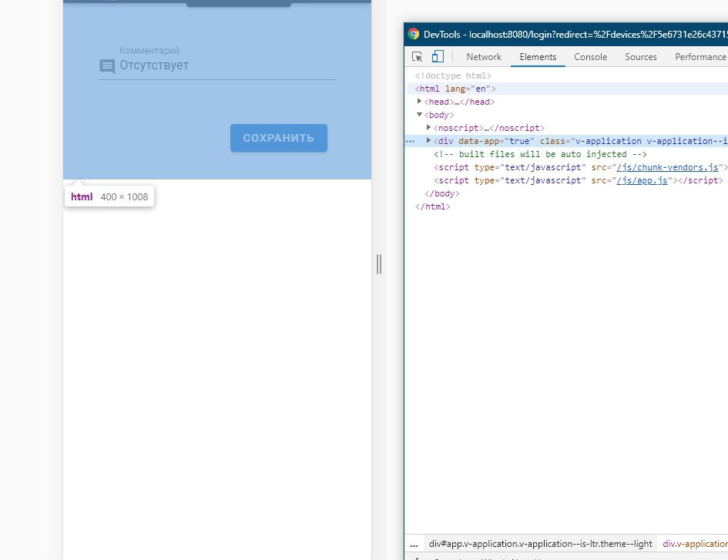This screenshot has height=560, width=728.
Task: Click the comment message icon
Action: [107, 66]
